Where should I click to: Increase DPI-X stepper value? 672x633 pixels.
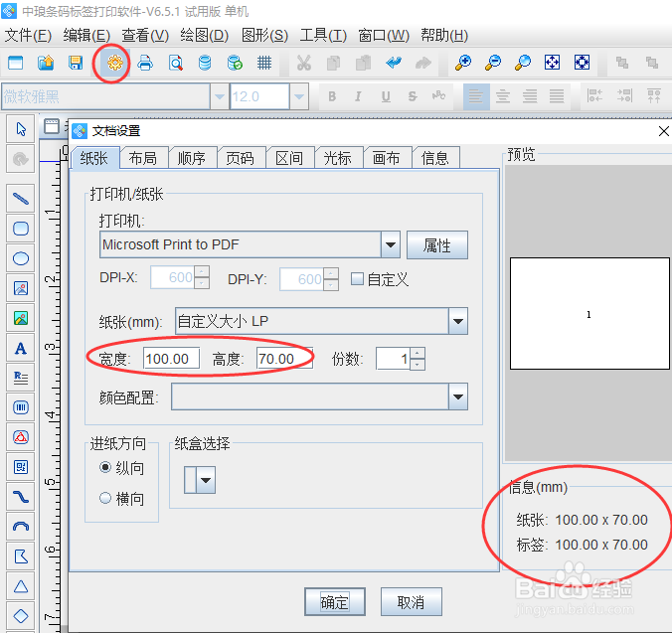pyautogui.click(x=202, y=272)
